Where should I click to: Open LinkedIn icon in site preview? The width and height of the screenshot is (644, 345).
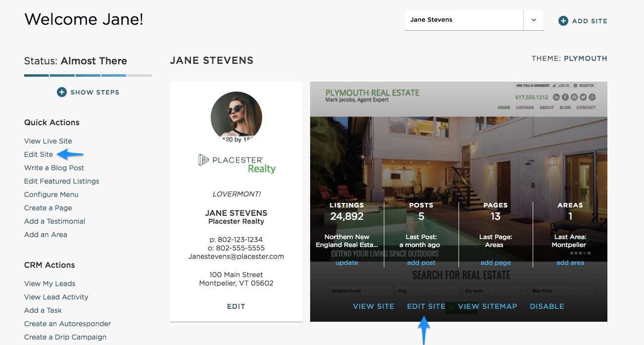click(556, 97)
